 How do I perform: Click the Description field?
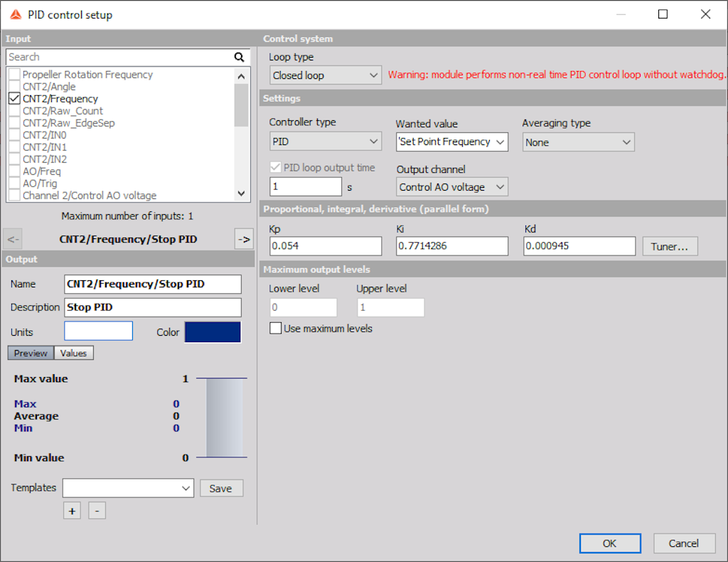(153, 307)
